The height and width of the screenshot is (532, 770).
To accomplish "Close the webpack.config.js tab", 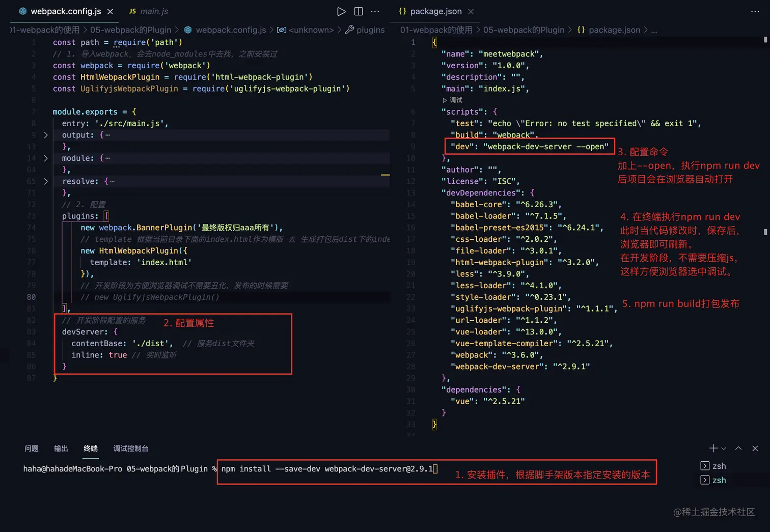I will 111,11.
